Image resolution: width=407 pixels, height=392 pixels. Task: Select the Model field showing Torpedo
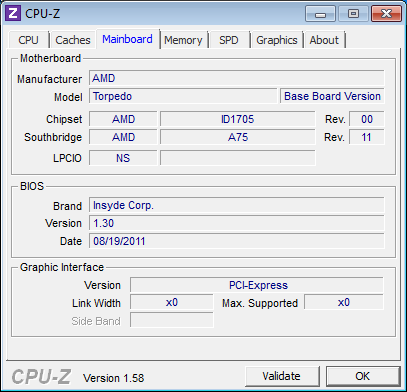click(x=183, y=96)
